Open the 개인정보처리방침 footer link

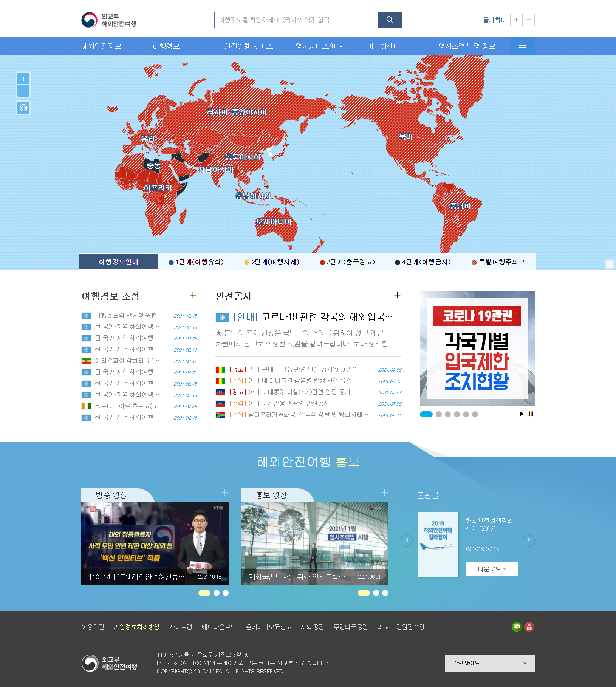click(x=136, y=627)
